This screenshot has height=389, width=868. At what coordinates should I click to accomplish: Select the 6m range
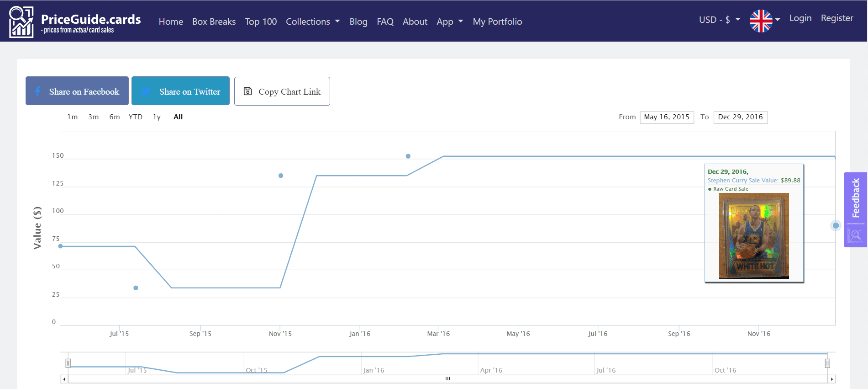coord(115,117)
